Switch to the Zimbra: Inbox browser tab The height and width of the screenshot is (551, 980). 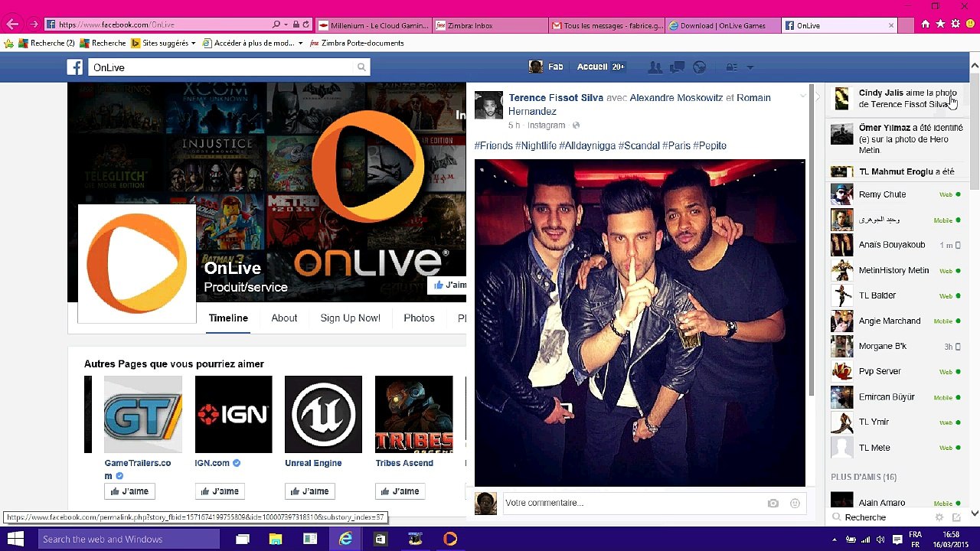click(x=490, y=25)
